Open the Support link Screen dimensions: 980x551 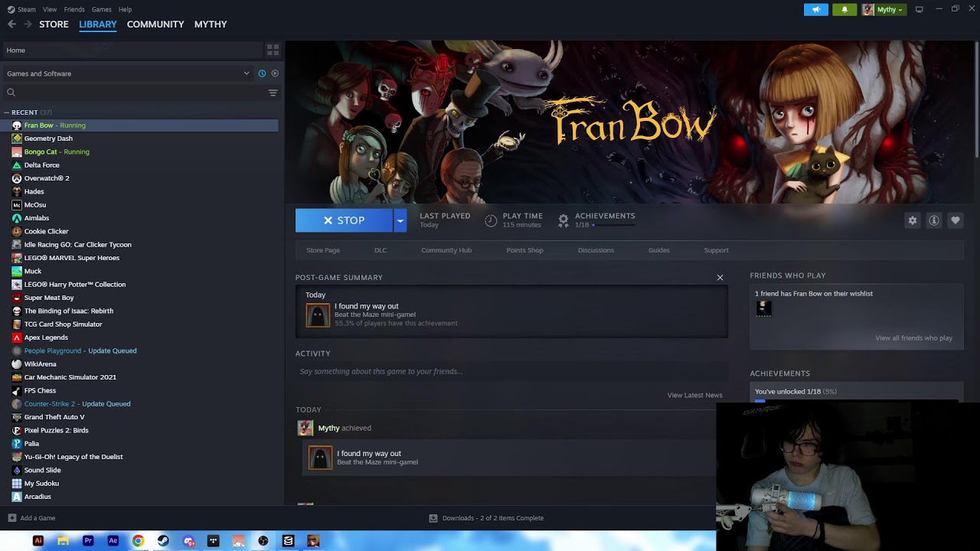point(717,250)
